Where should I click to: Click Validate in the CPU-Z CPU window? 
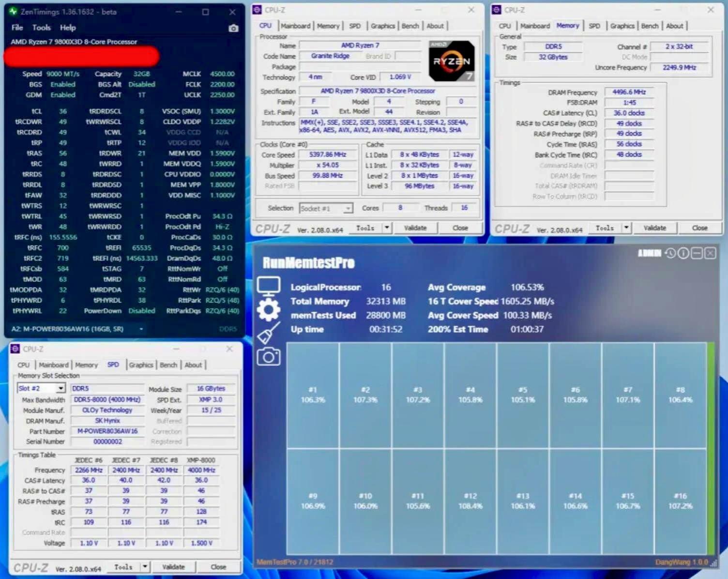coord(415,228)
